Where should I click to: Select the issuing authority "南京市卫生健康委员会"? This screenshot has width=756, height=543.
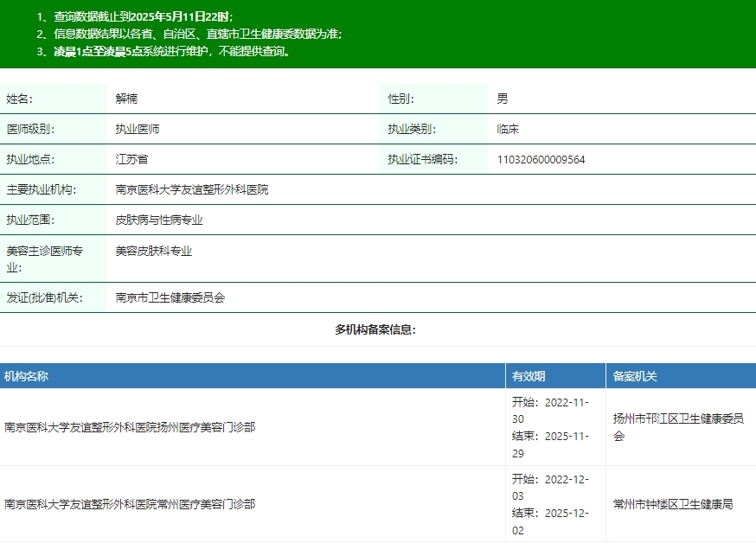[x=170, y=297]
